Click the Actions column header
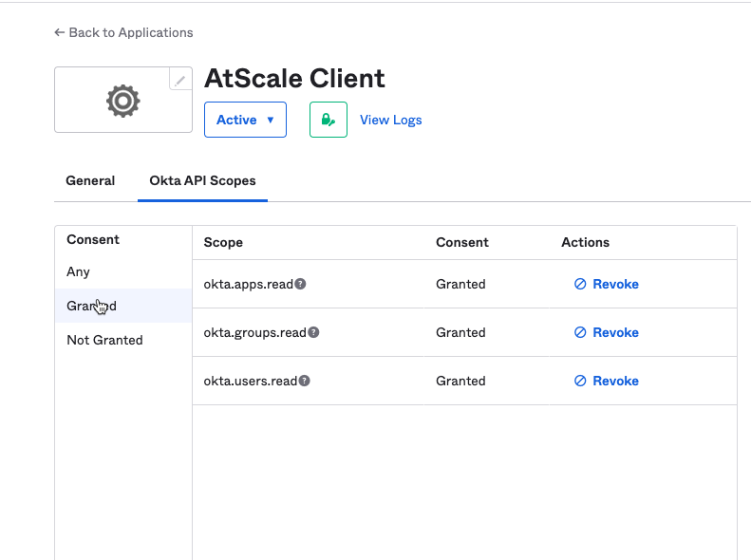 tap(585, 242)
